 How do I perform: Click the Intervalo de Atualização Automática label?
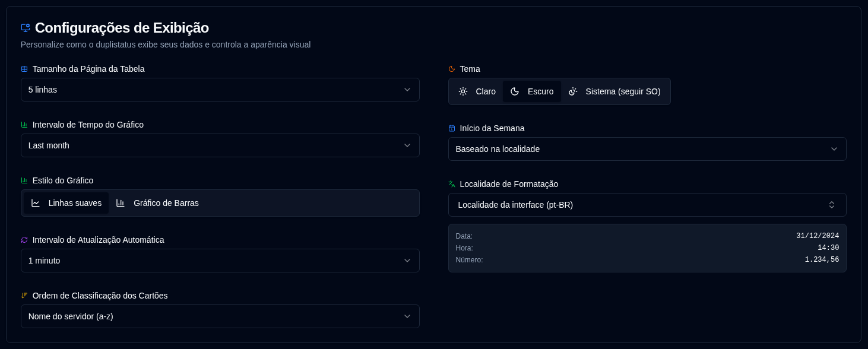point(98,240)
